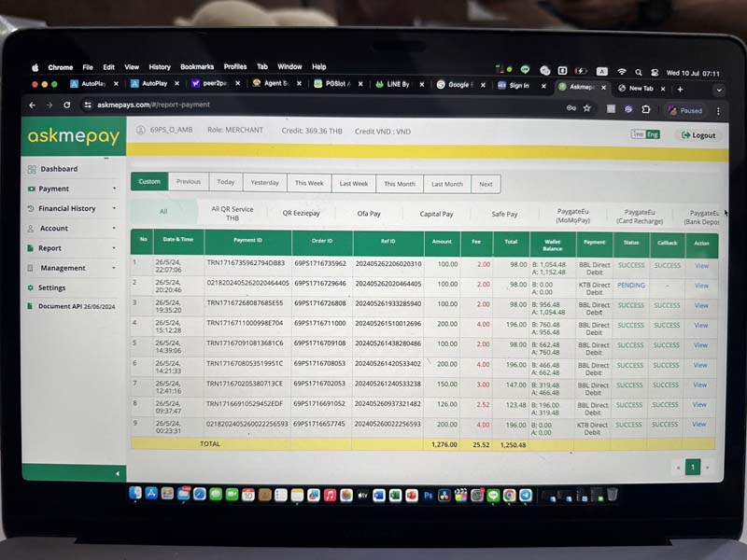Viewport: 747px width, 560px height.
Task: Expand the Financial History menu
Action: 73,208
